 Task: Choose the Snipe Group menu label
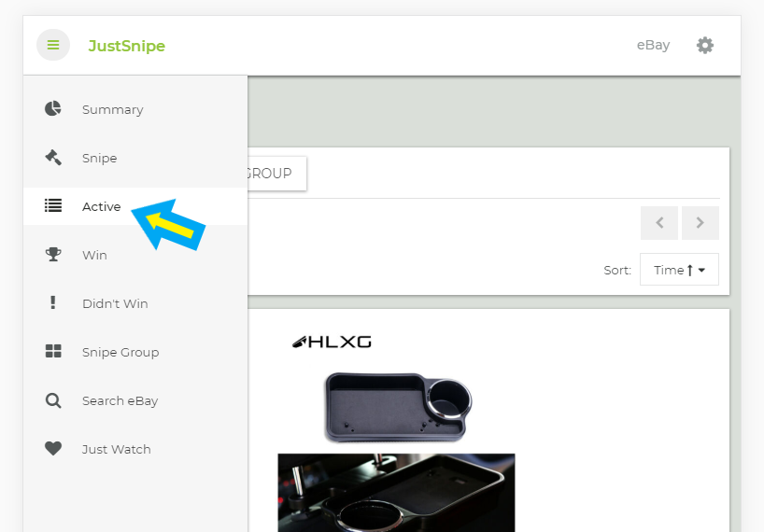tap(120, 352)
